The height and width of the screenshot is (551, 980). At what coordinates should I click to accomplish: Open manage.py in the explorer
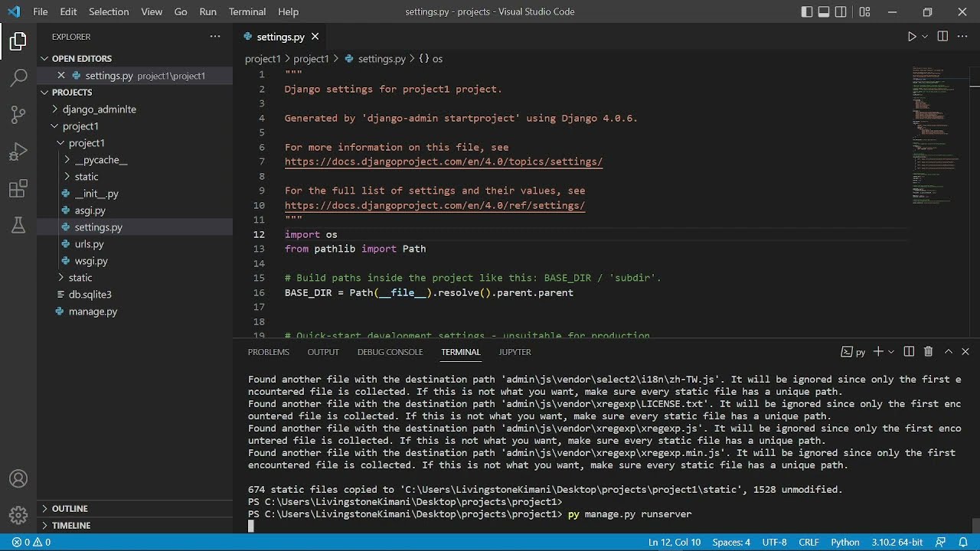(135, 311)
